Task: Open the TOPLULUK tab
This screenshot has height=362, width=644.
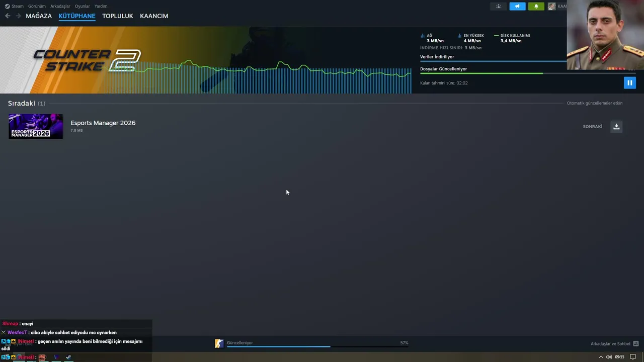Action: (118, 16)
